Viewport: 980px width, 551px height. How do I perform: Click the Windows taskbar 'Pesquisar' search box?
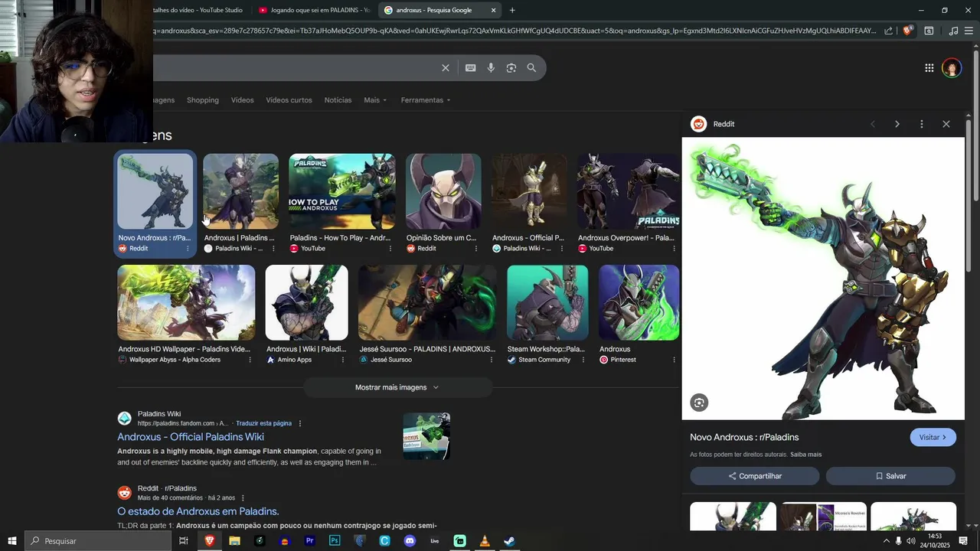[97, 541]
